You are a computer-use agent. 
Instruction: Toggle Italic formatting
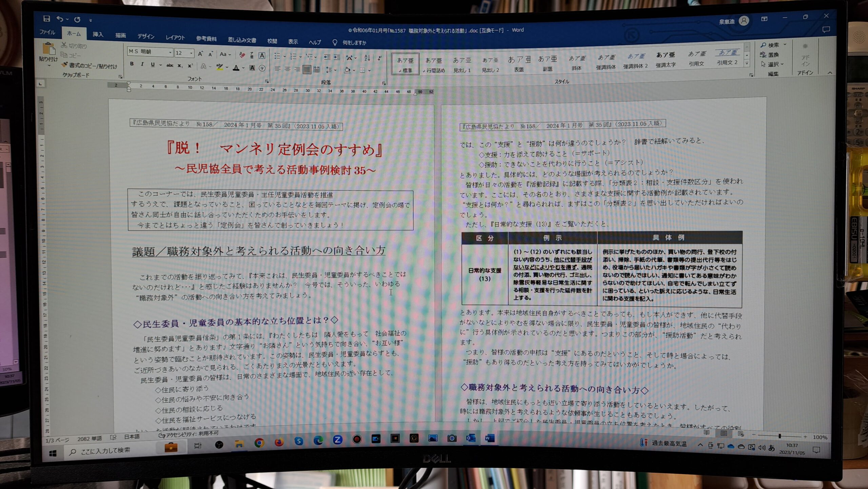(142, 64)
